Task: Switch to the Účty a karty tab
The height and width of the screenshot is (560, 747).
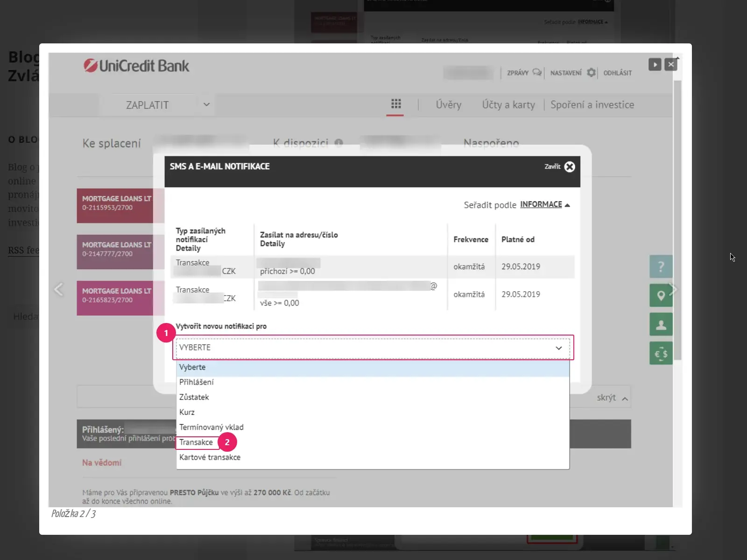Action: pyautogui.click(x=508, y=105)
